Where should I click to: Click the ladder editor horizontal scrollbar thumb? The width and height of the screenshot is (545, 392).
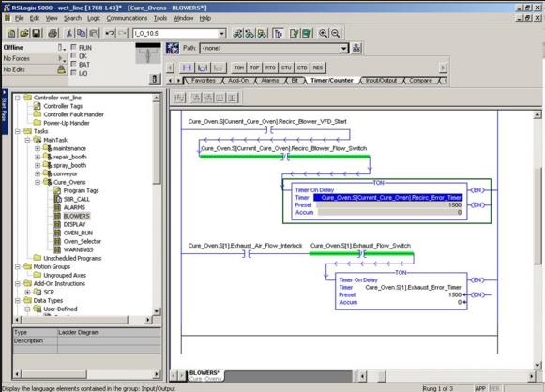(x=382, y=376)
